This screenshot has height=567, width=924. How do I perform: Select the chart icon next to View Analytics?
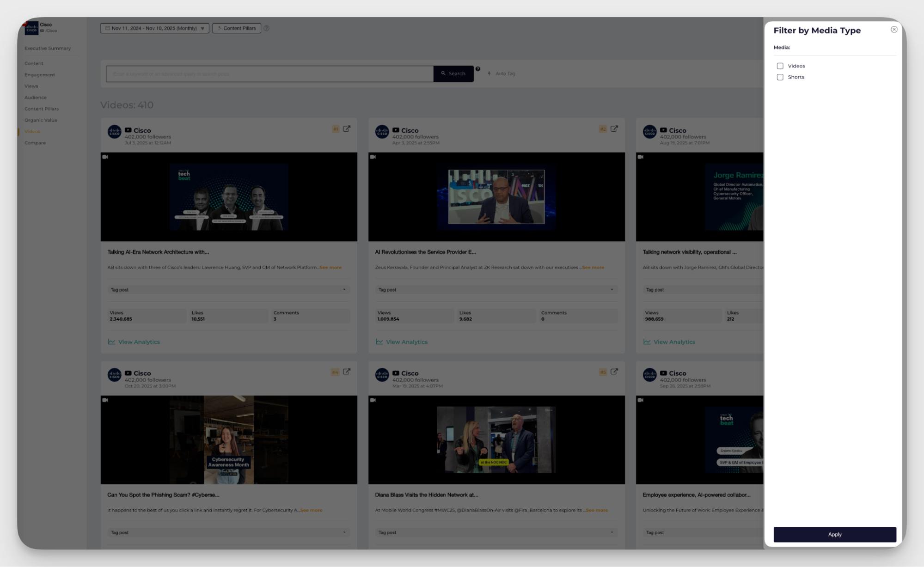pos(111,341)
